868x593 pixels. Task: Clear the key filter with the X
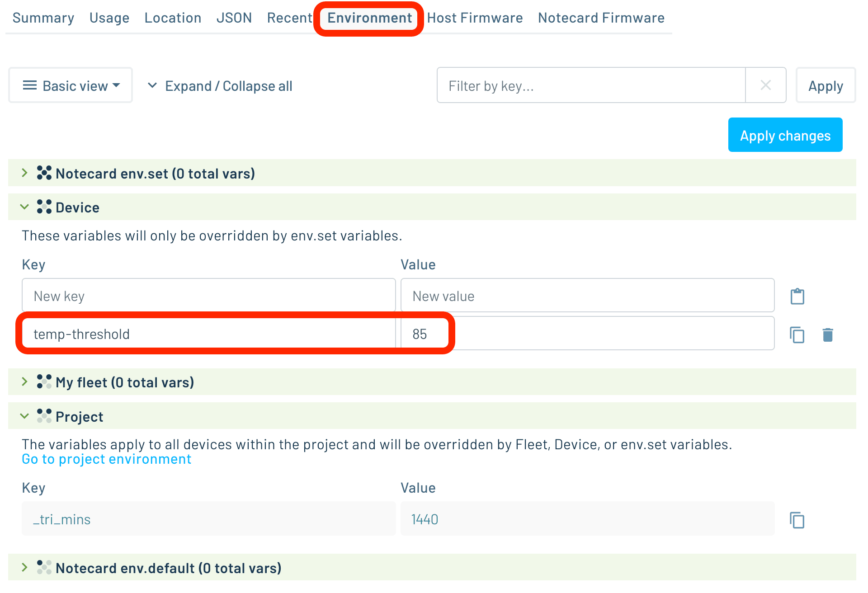(766, 85)
